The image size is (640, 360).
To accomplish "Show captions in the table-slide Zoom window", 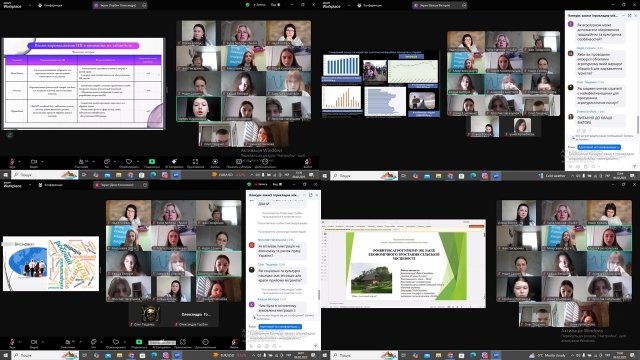I will coord(239,162).
